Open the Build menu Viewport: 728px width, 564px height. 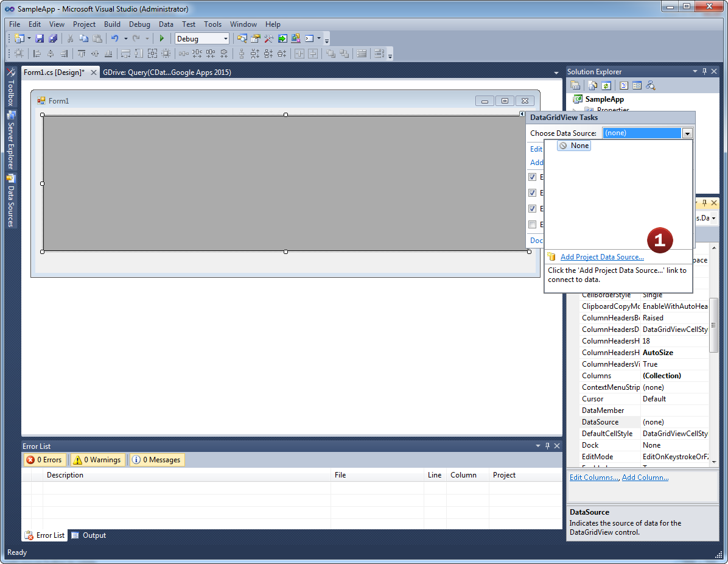pyautogui.click(x=112, y=24)
